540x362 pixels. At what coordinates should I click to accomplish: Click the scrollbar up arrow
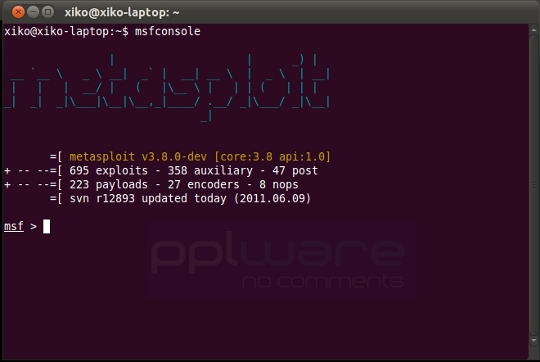coord(534,30)
